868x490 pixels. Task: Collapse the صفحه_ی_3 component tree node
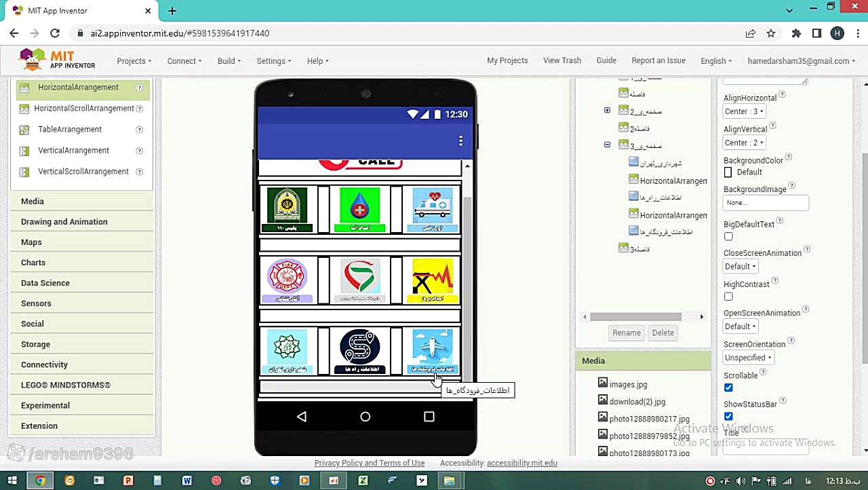[607, 145]
